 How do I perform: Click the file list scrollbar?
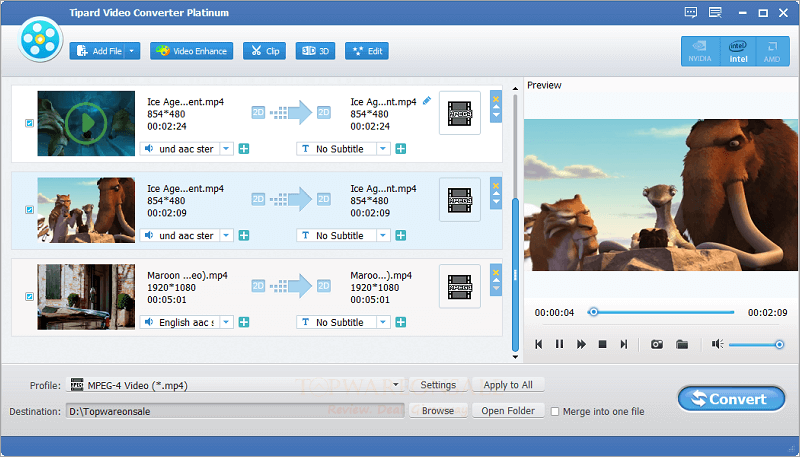coord(515,274)
